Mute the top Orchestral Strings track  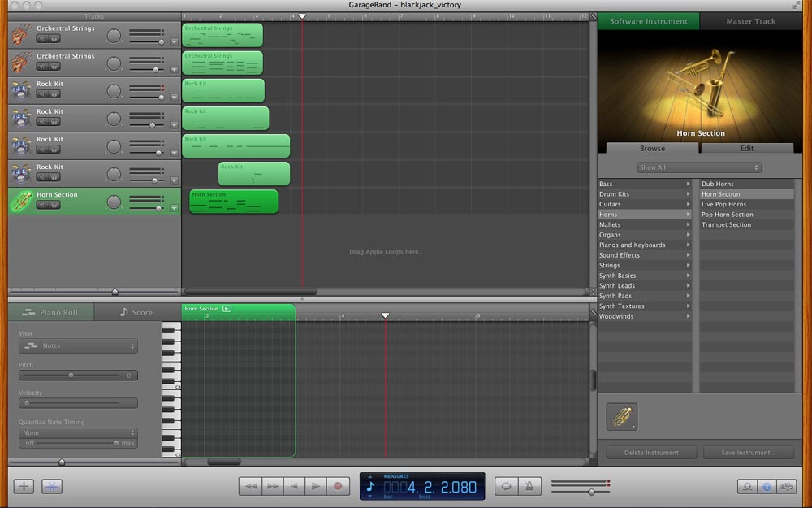(x=42, y=38)
